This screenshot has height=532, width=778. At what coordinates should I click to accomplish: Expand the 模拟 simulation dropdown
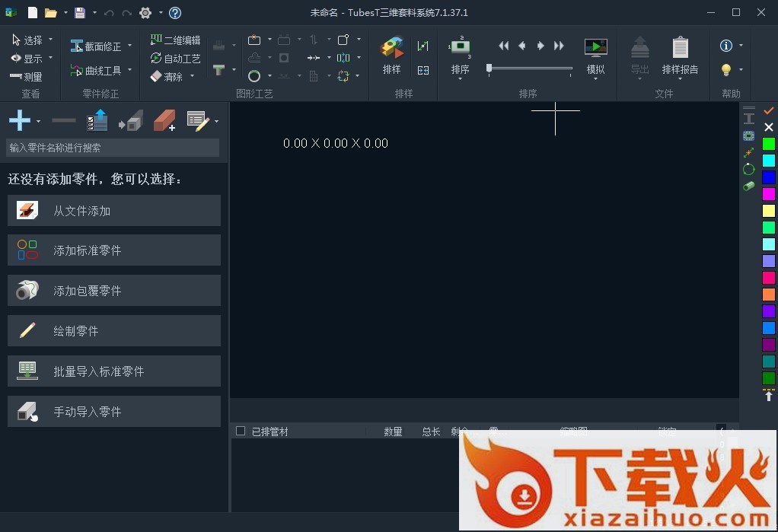tap(595, 79)
